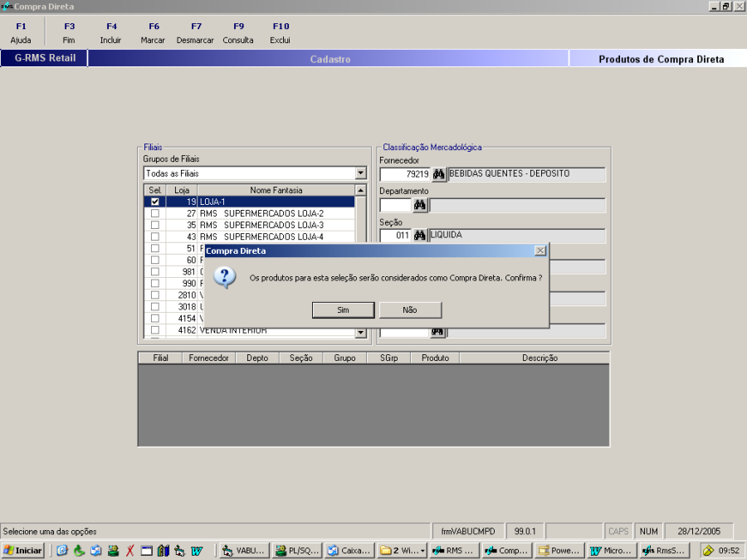Image resolution: width=747 pixels, height=560 pixels.
Task: Click the Fornecedor code field 79219
Action: click(x=405, y=174)
